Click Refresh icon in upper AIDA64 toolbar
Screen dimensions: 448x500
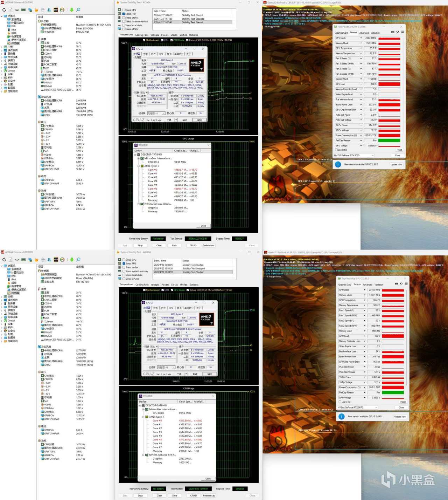pos(4,10)
